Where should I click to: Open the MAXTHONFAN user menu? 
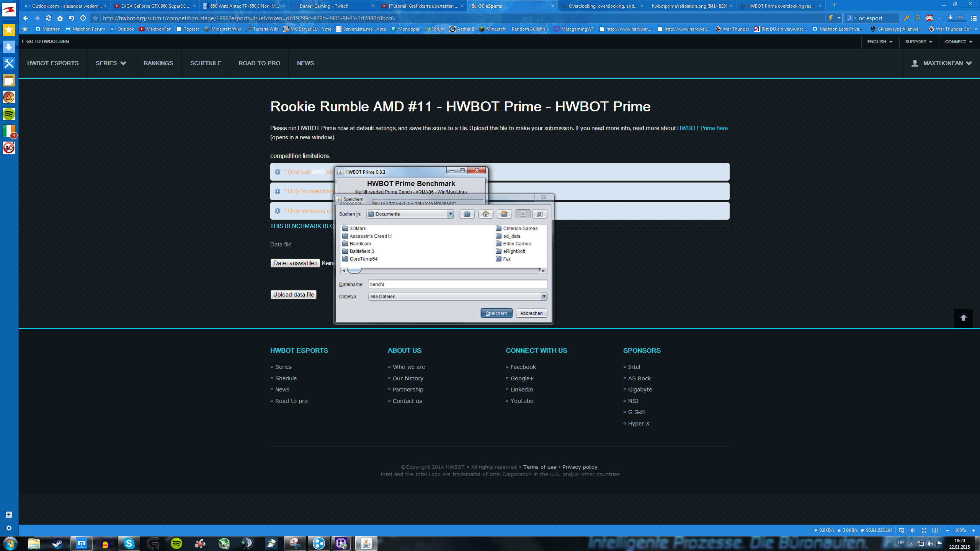tap(941, 63)
